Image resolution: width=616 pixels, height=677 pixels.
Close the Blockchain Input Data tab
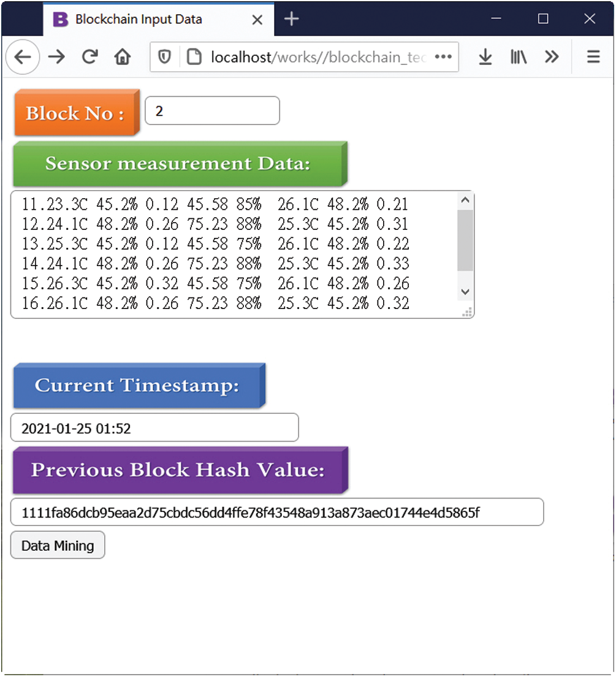click(x=257, y=20)
